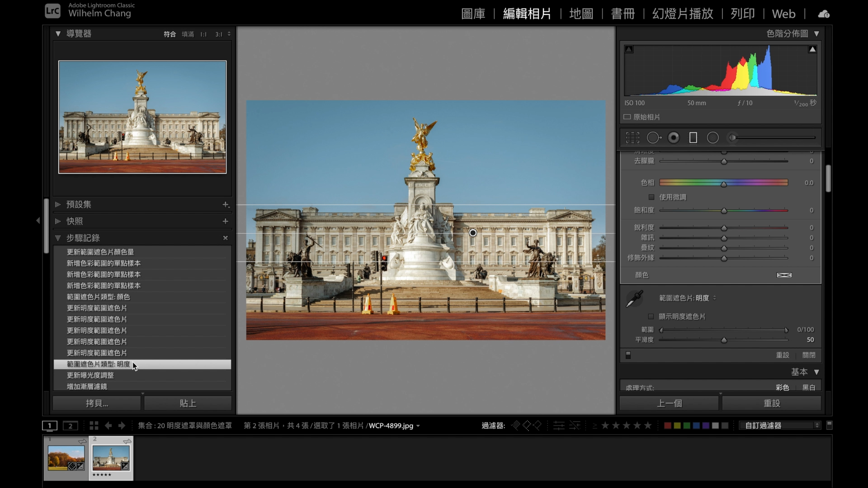Collapse the 導覽器 panel
Screen dimensions: 868x488
pos(58,33)
